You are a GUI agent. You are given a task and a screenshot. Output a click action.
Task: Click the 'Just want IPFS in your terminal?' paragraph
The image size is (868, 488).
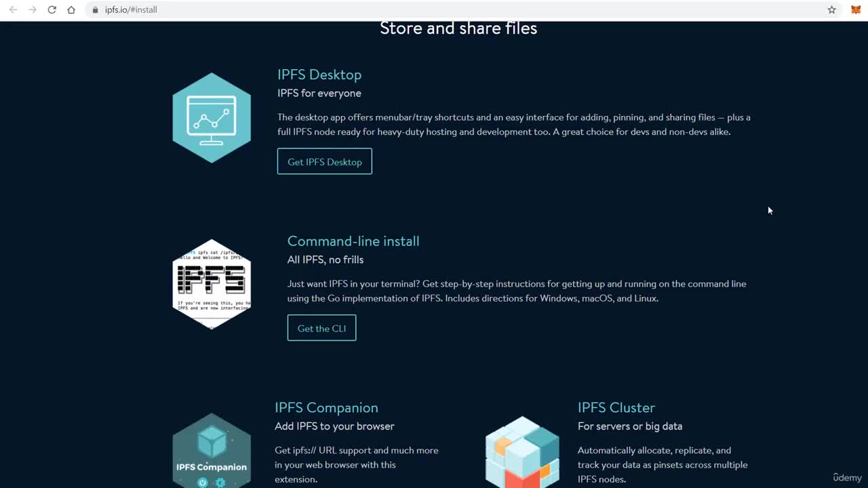tap(517, 291)
